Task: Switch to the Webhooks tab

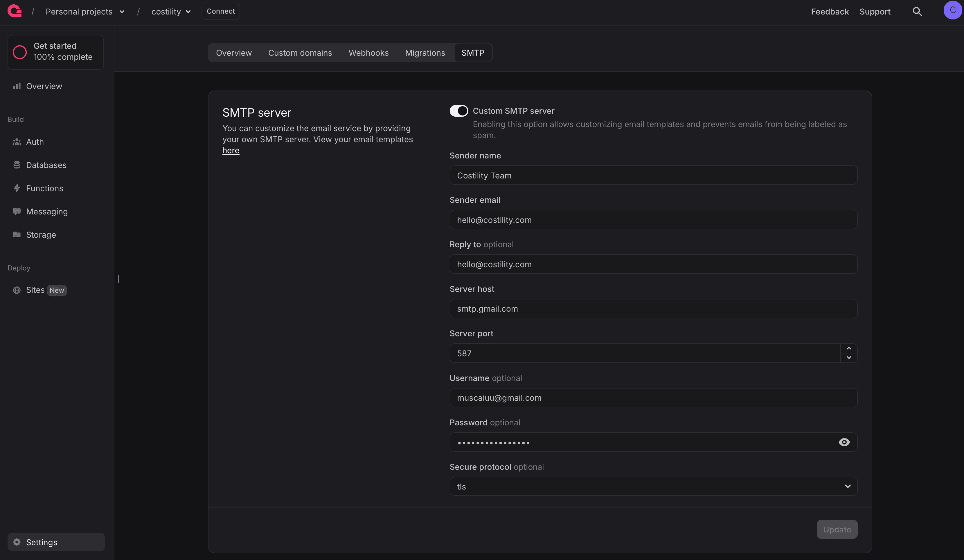Action: click(368, 53)
